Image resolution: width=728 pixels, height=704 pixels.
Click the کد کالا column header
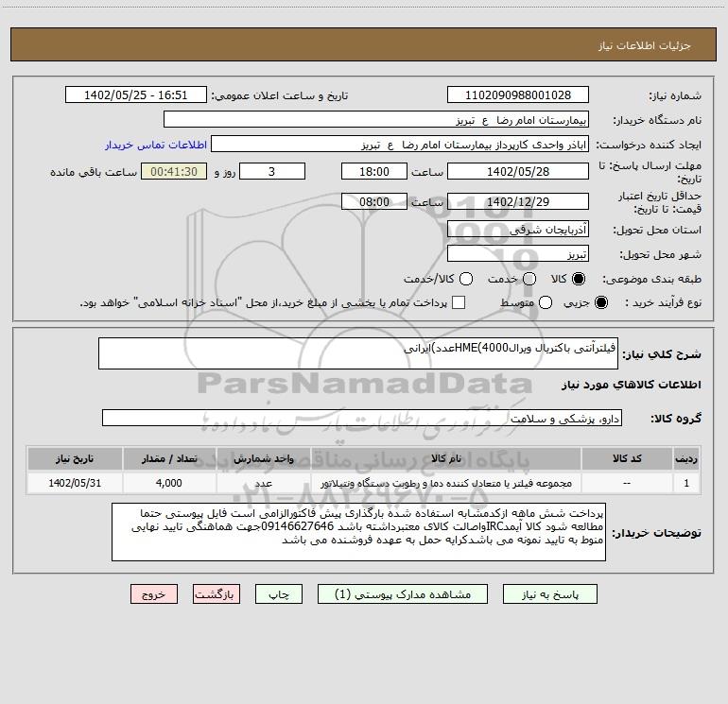[x=627, y=458]
